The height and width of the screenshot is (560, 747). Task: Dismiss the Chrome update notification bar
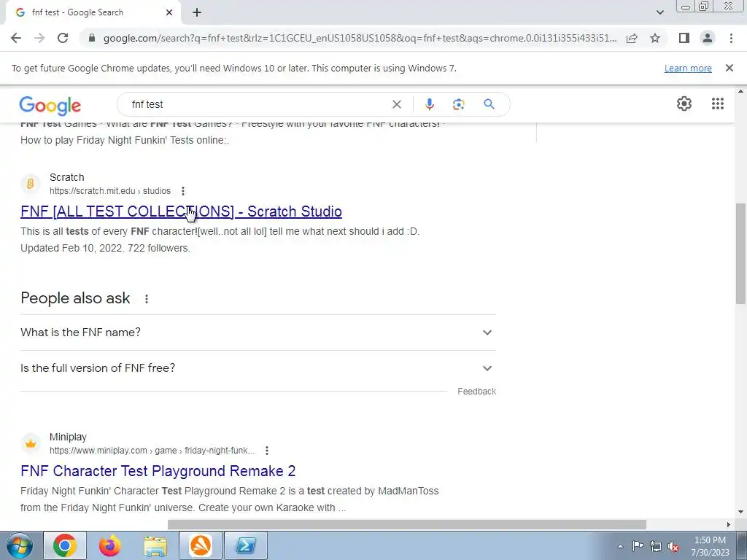pyautogui.click(x=729, y=68)
